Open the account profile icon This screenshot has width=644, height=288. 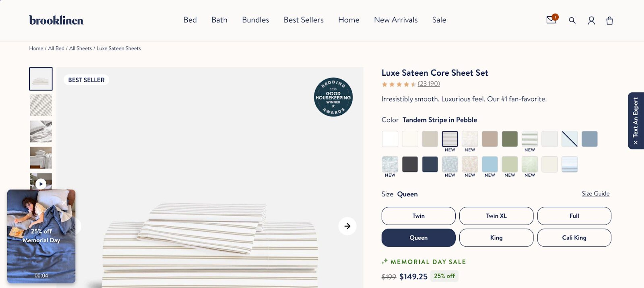[x=591, y=20]
